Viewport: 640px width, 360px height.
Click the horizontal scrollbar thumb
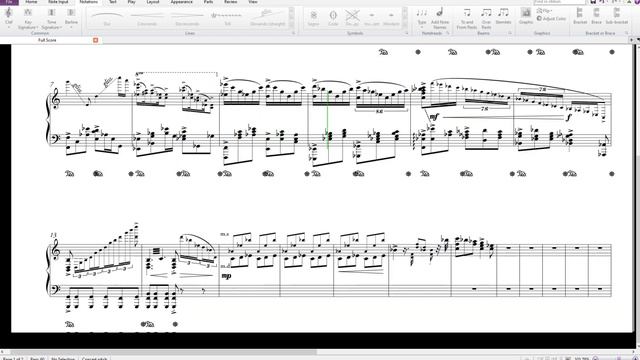[x=163, y=352]
